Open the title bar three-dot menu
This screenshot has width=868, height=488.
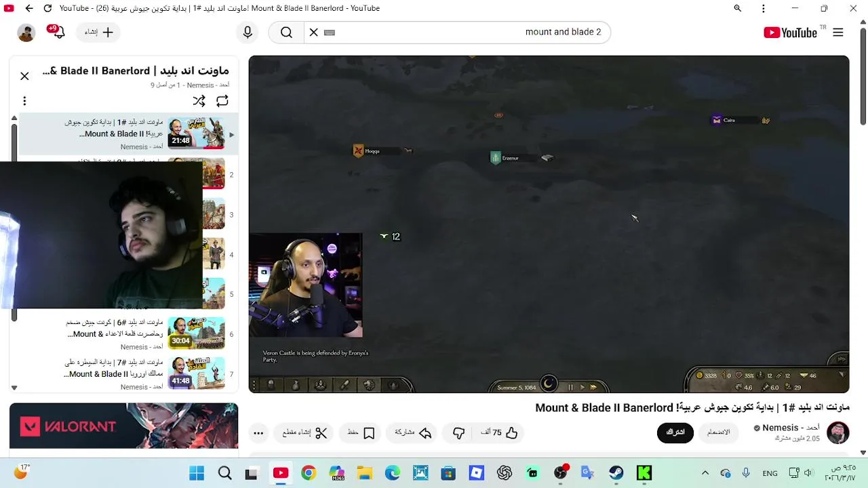click(x=764, y=8)
